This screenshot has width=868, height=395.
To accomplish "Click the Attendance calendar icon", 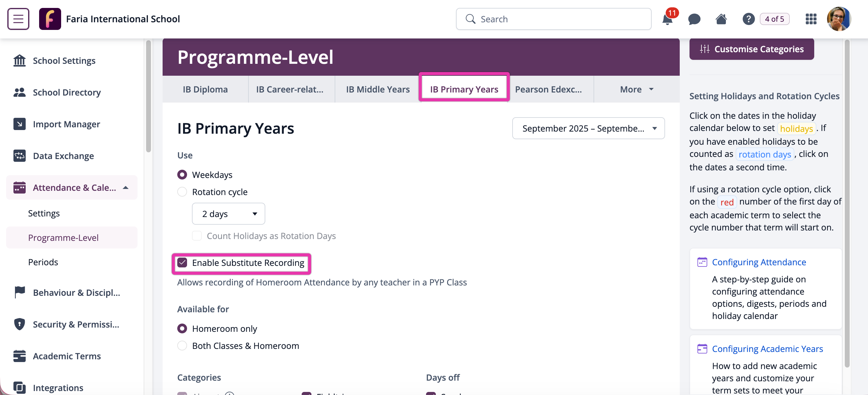I will coord(20,187).
